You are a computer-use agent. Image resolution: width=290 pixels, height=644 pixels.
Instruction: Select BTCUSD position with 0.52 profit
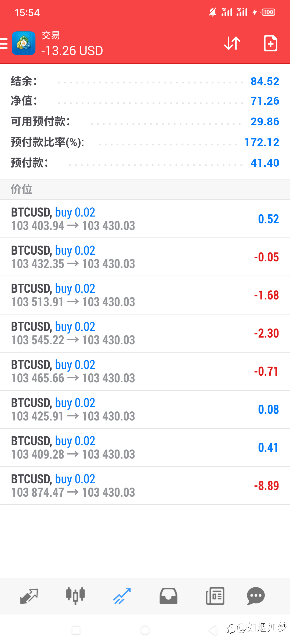tap(145, 219)
